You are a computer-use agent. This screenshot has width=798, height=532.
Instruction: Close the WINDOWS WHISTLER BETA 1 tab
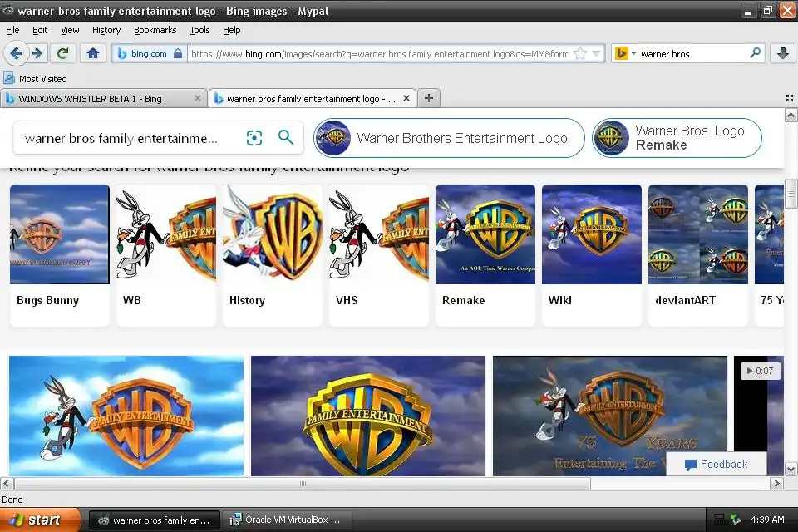[198, 98]
